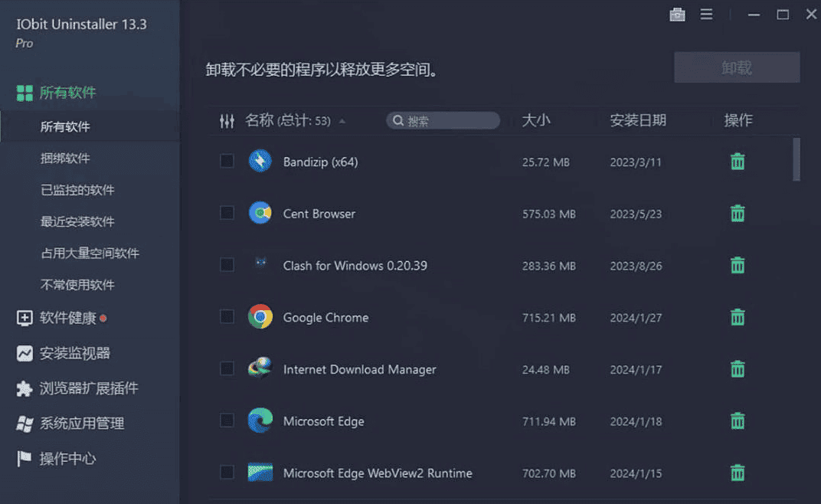Screen dimensions: 821x504
Task: Click trash icon for Internet Download Manager
Action: [738, 369]
